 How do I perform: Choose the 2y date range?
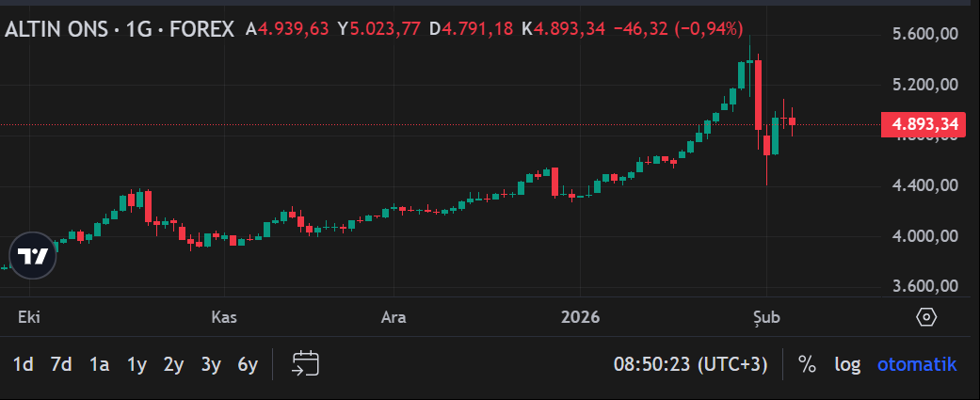pos(173,364)
